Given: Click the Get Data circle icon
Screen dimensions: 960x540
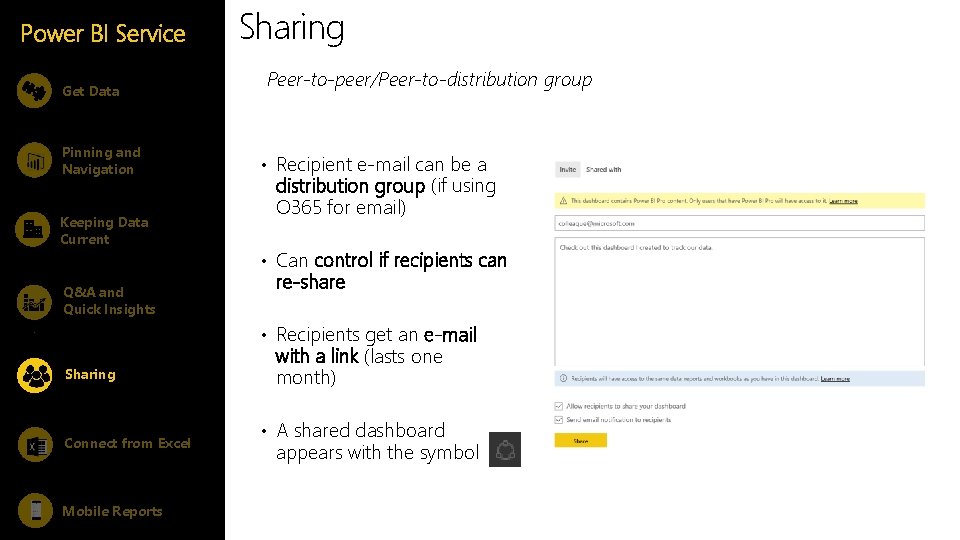Looking at the screenshot, I should tap(34, 91).
